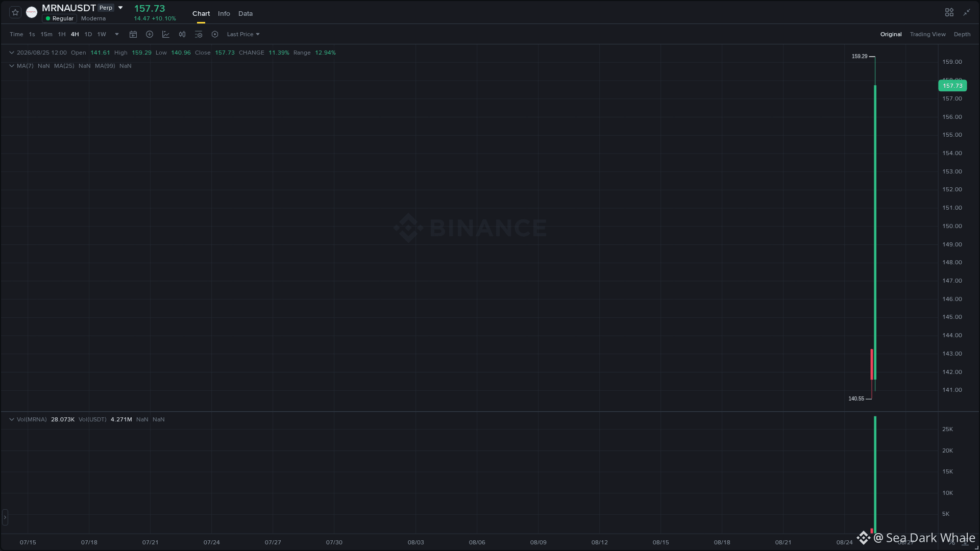Click the green volume bar
Viewport: 980px width, 551px height.
[875, 475]
